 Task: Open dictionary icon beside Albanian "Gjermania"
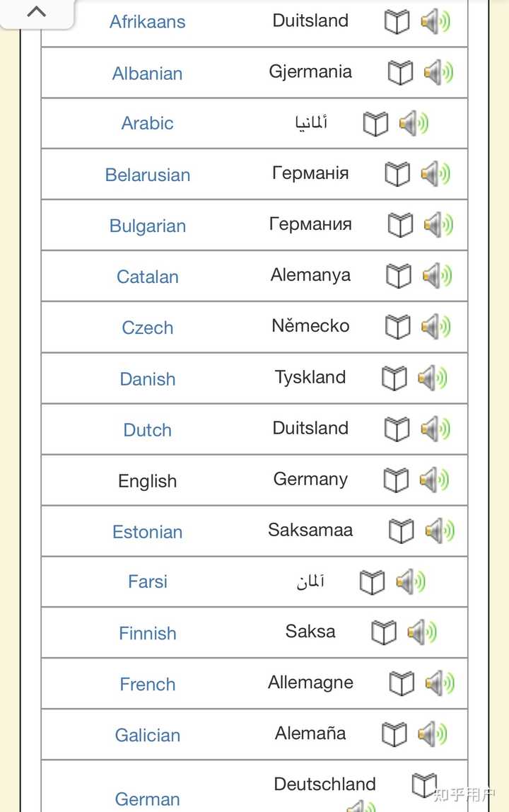399,72
